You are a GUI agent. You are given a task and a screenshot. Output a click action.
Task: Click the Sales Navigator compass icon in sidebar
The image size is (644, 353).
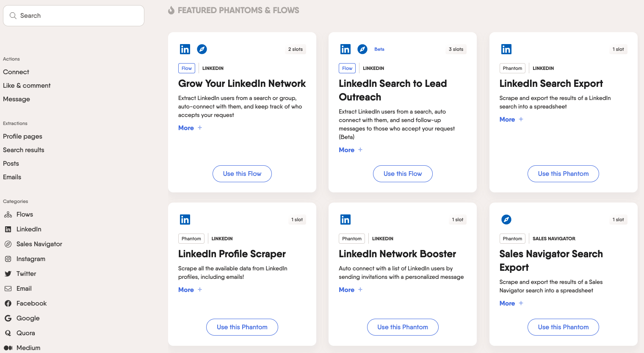(8, 244)
